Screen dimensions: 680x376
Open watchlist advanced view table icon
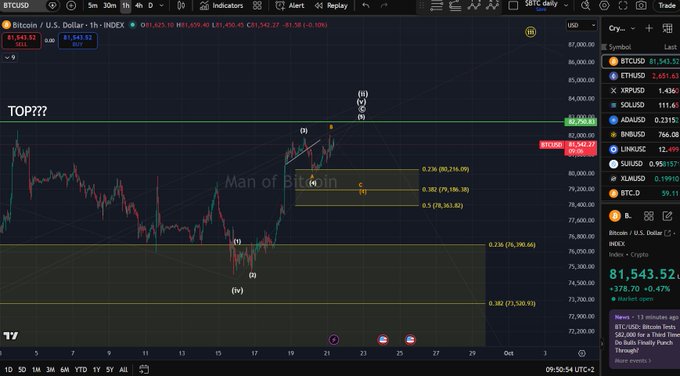pyautogui.click(x=667, y=28)
